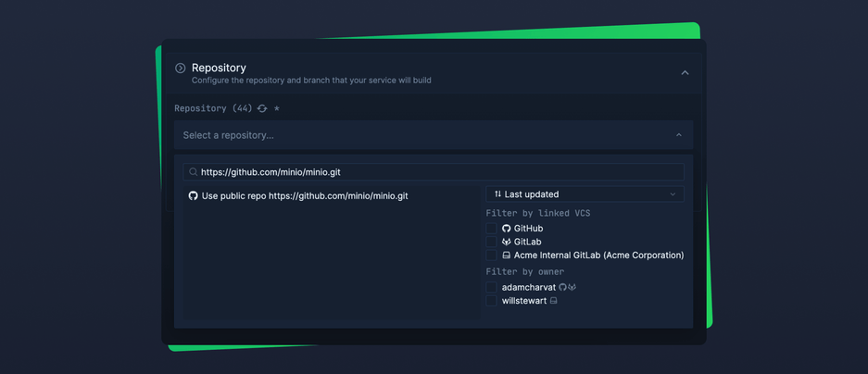Image resolution: width=868 pixels, height=374 pixels.
Task: Check the GitHub filter checkbox
Action: [491, 229]
